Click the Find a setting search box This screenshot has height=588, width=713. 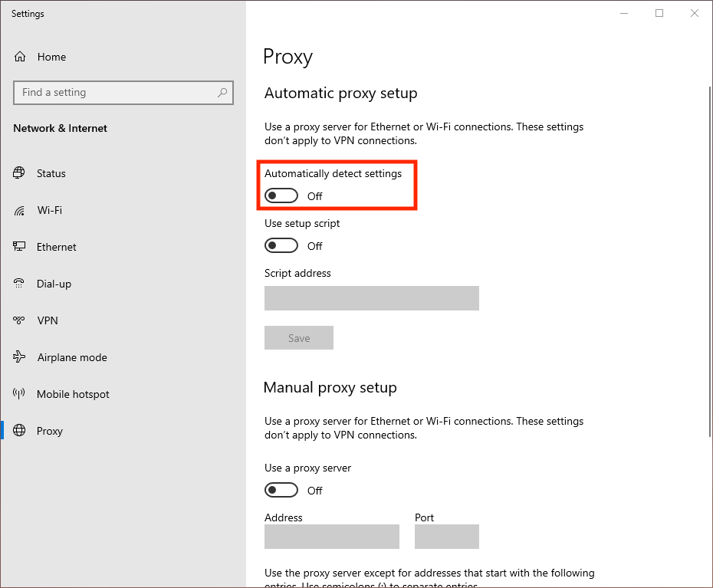tap(123, 92)
